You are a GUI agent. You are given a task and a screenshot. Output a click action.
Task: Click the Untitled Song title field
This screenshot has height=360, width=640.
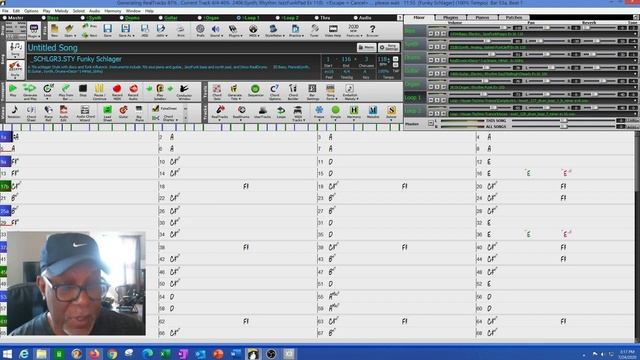coord(191,48)
